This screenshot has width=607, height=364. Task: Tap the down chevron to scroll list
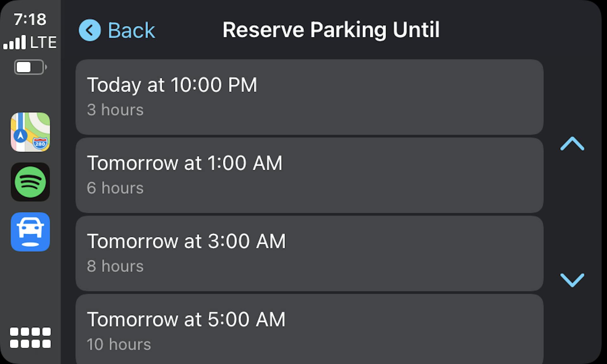(572, 280)
